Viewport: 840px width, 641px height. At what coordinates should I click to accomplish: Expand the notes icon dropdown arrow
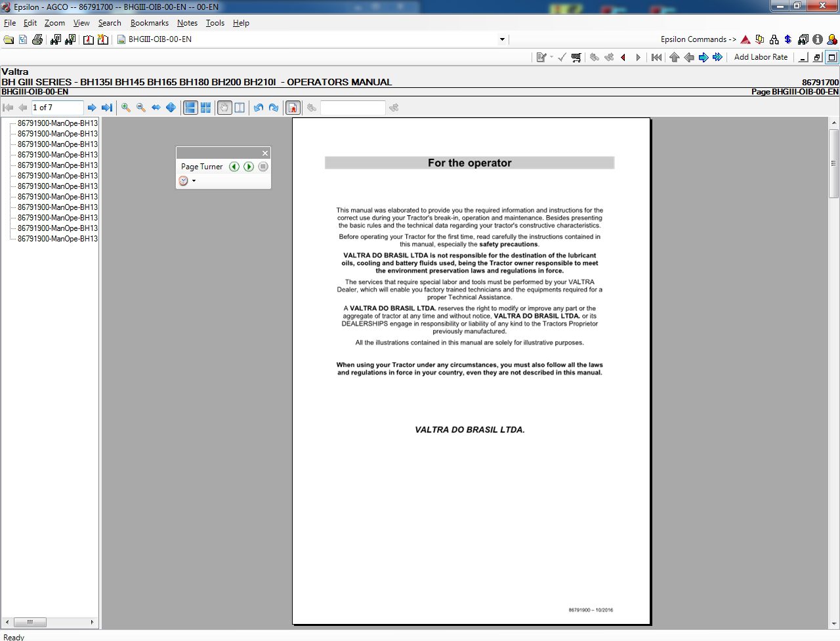pyautogui.click(x=551, y=57)
